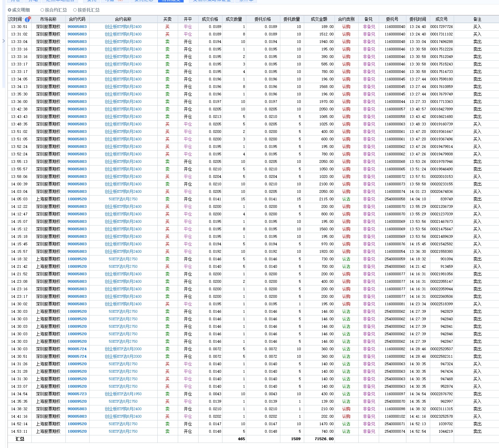Click the 汇总 summary row label
This screenshot has width=499, height=448.
[20, 439]
